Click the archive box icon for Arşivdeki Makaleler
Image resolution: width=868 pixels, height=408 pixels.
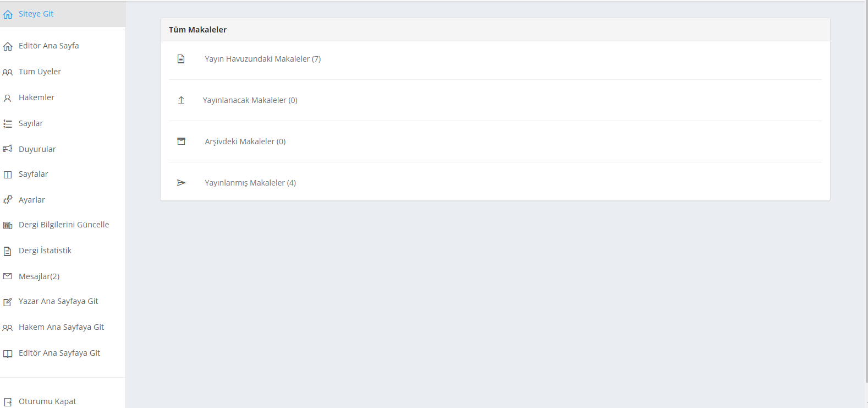(181, 142)
